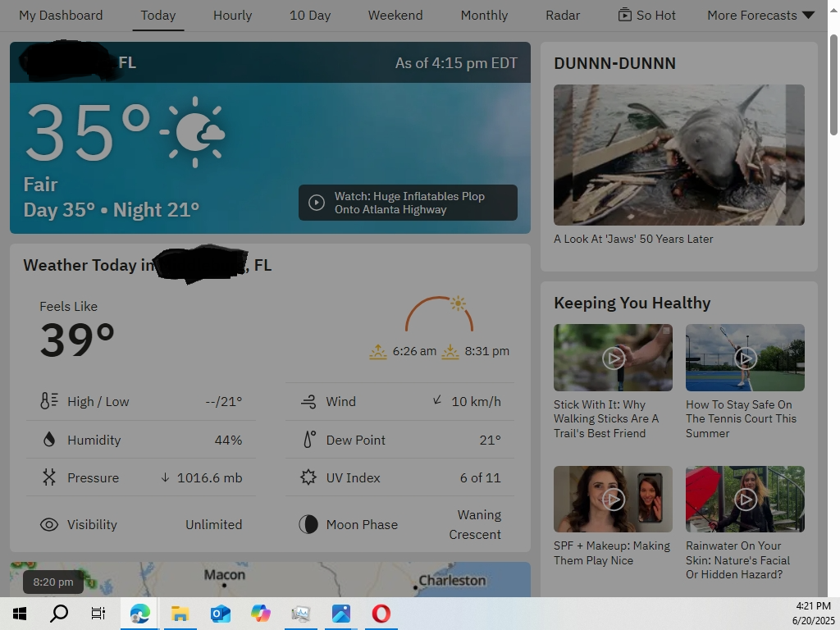Click the 35° current temperature
Viewport: 840px width, 630px height.
click(88, 132)
